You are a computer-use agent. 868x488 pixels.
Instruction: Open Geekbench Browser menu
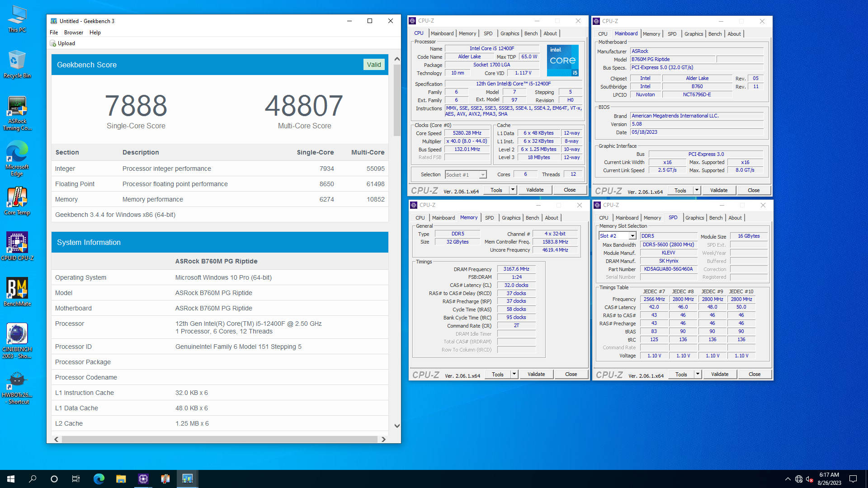click(x=74, y=33)
